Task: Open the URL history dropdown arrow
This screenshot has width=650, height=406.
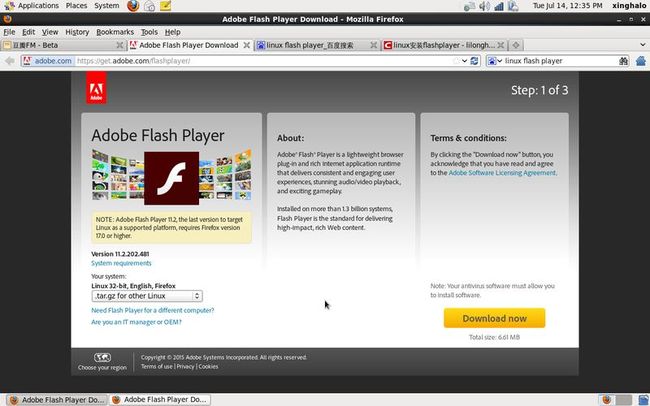Action: [x=464, y=61]
